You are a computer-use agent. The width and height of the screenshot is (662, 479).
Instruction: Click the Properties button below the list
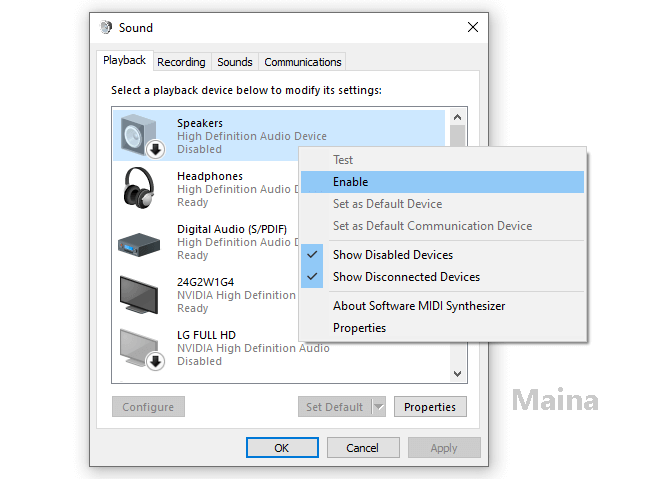[x=430, y=407]
